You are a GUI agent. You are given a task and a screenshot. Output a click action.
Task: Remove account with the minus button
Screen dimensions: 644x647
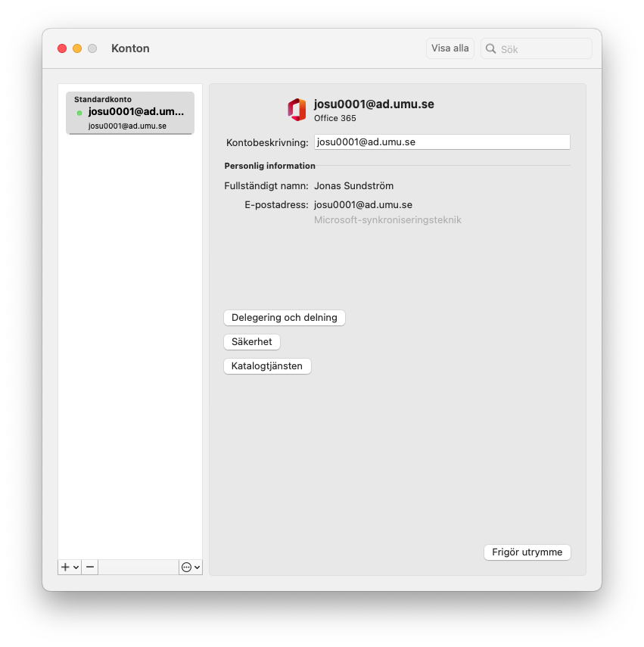(90, 567)
